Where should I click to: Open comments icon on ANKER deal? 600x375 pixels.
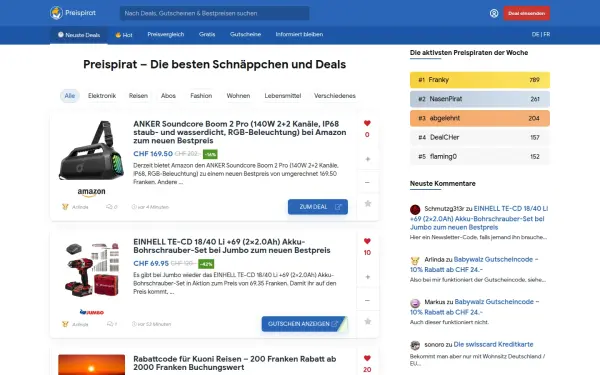click(x=109, y=207)
